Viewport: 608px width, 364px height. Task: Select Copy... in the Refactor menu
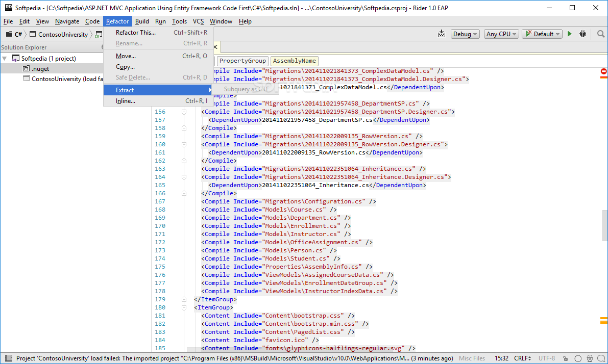(158, 67)
